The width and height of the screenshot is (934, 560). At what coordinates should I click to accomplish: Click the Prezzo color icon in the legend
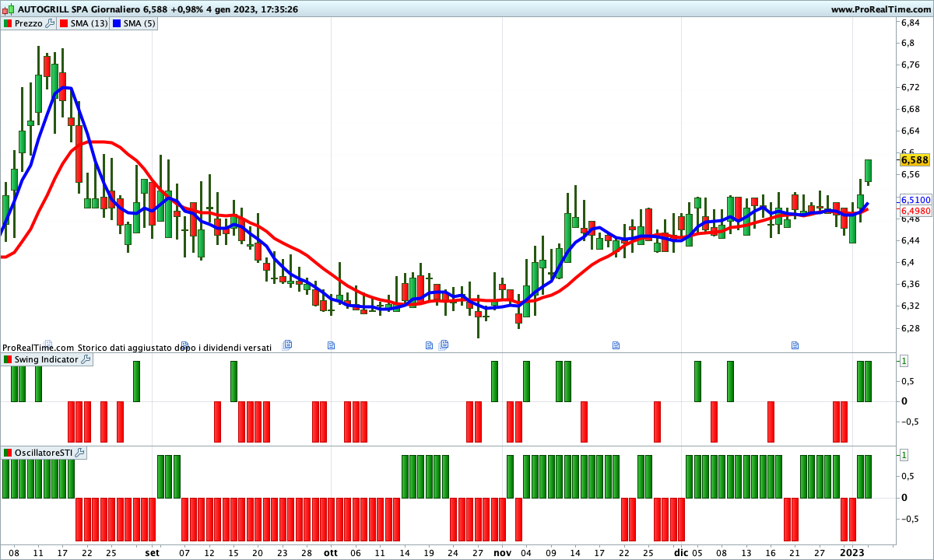[8, 23]
